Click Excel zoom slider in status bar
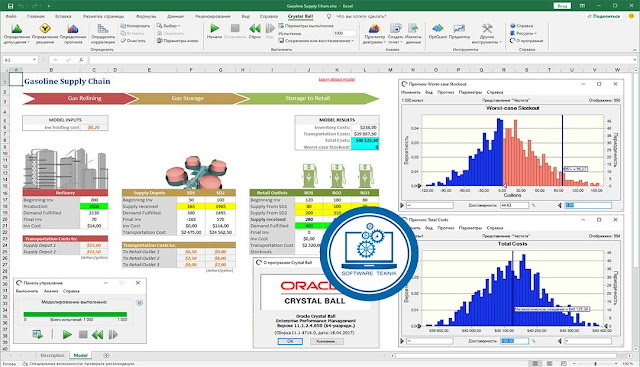640x367 pixels. coord(595,363)
